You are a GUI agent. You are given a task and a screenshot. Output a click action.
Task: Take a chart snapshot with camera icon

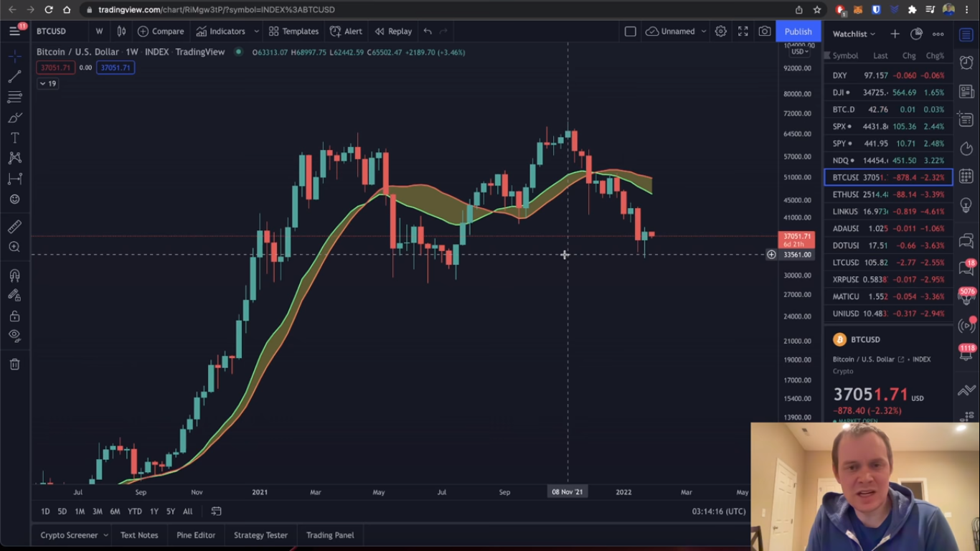(x=765, y=31)
